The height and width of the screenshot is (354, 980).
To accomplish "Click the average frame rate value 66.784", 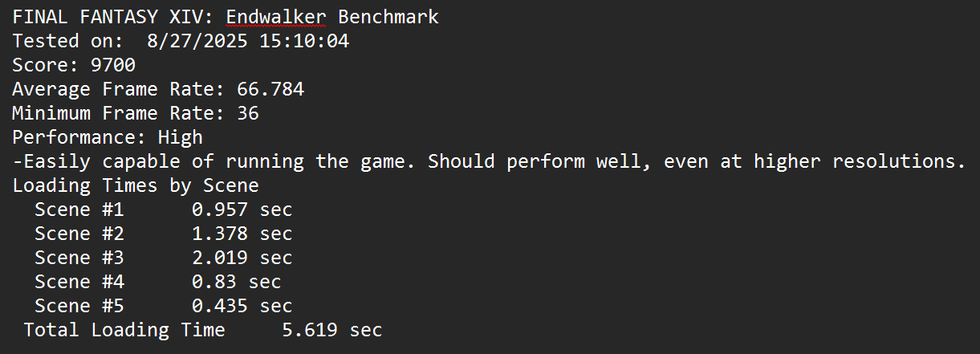I will [270, 89].
